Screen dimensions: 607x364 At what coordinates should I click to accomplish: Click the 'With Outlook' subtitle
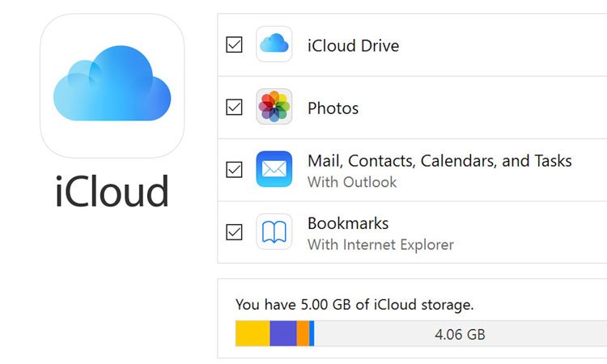pyautogui.click(x=352, y=182)
